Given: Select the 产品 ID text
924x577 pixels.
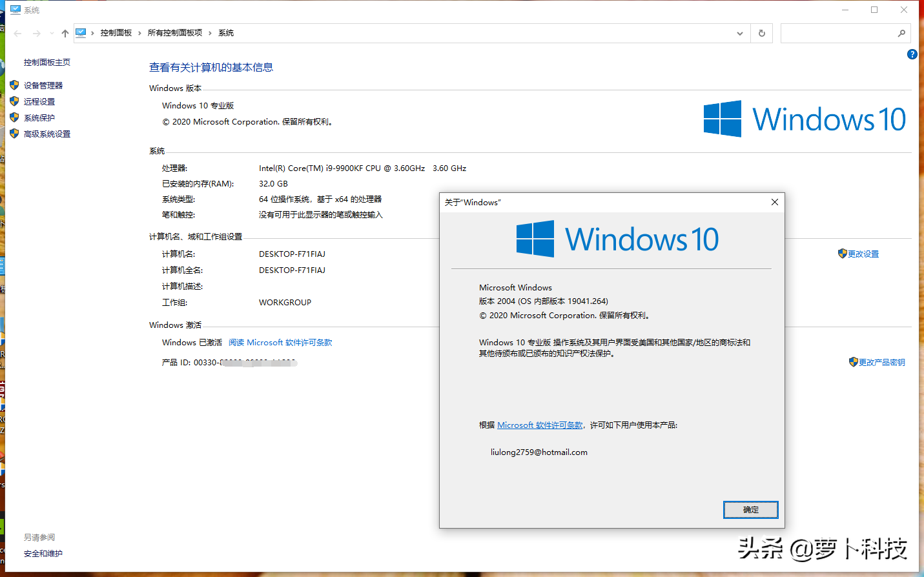Looking at the screenshot, I should (229, 363).
